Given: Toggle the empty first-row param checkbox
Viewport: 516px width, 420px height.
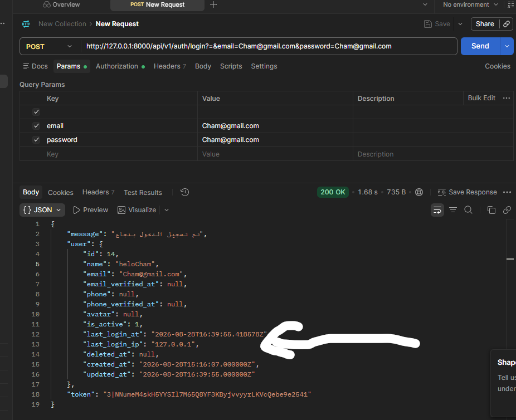Looking at the screenshot, I should click(x=36, y=112).
